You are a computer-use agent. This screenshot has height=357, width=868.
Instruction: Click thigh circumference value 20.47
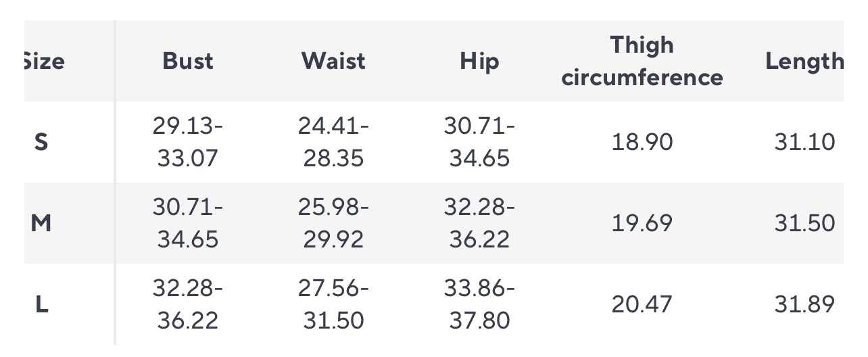click(x=642, y=305)
